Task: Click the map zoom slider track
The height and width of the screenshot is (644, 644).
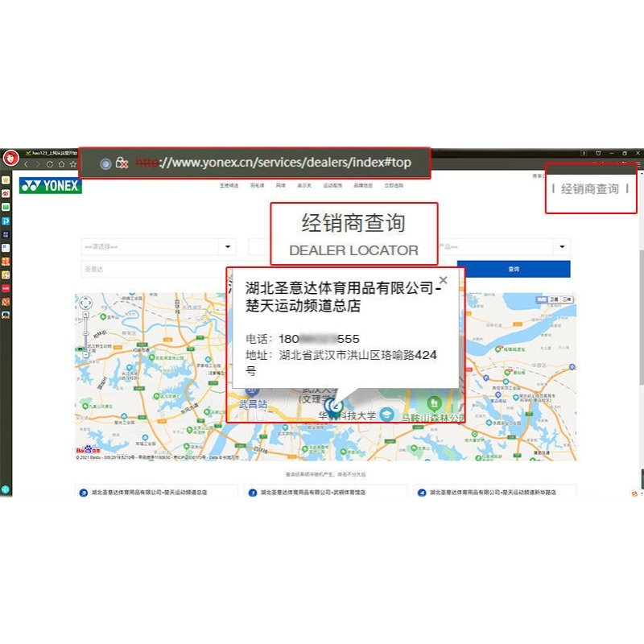Action: [86, 335]
